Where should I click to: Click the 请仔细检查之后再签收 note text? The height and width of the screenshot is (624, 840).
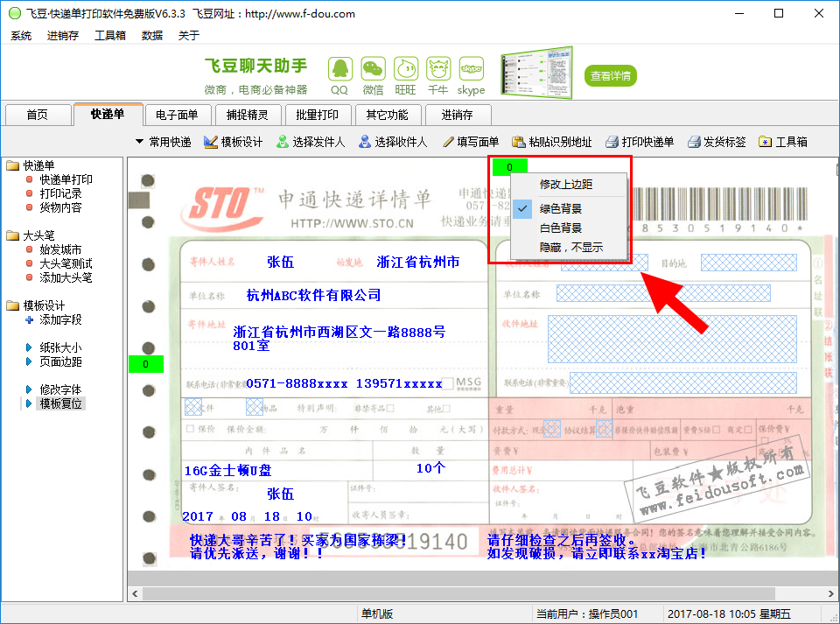pyautogui.click(x=597, y=546)
